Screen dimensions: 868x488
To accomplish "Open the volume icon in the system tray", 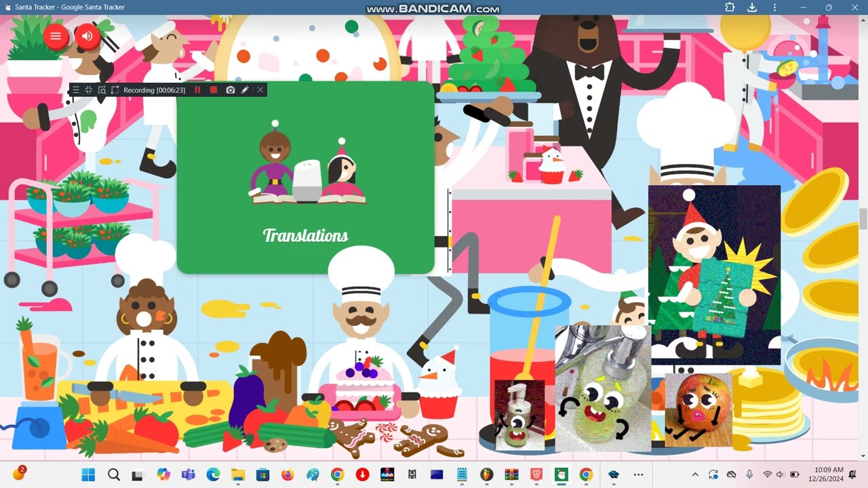I will [780, 474].
